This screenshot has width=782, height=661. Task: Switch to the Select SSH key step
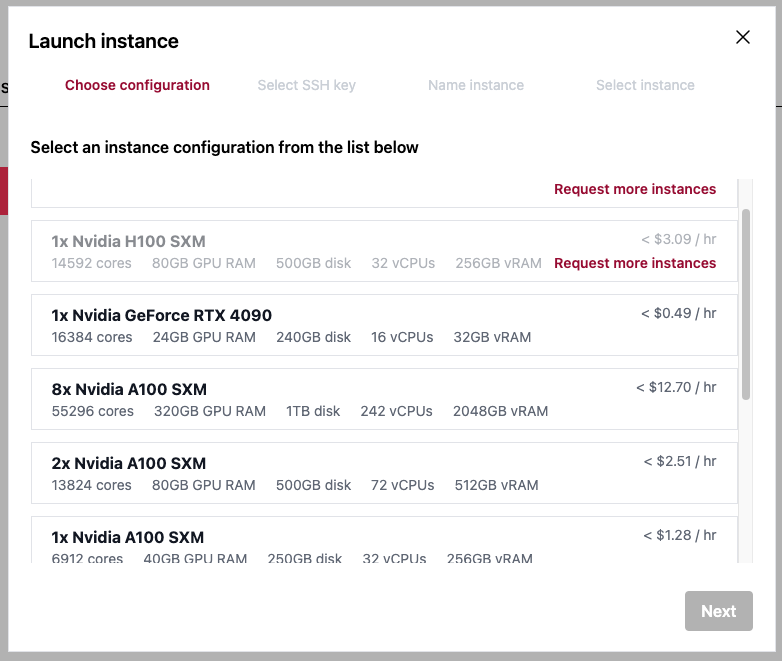tap(306, 85)
